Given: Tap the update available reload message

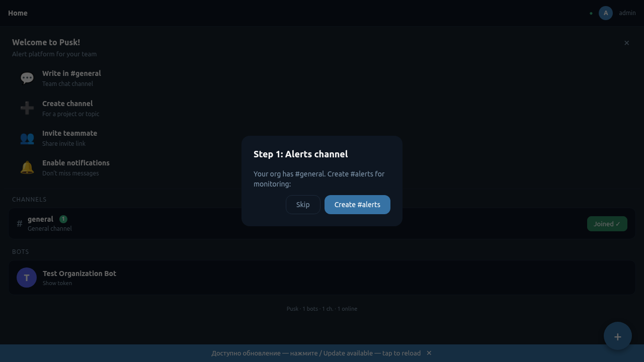Looking at the screenshot, I should tap(316, 353).
